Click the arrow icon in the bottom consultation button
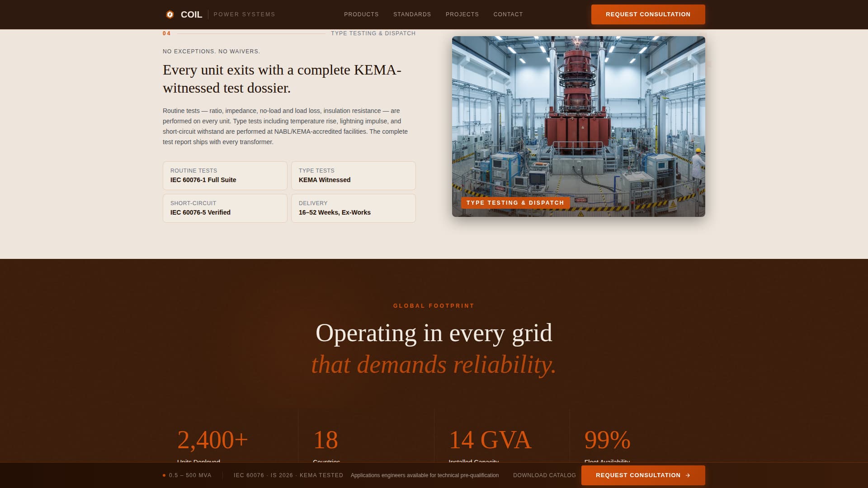 pos(688,475)
